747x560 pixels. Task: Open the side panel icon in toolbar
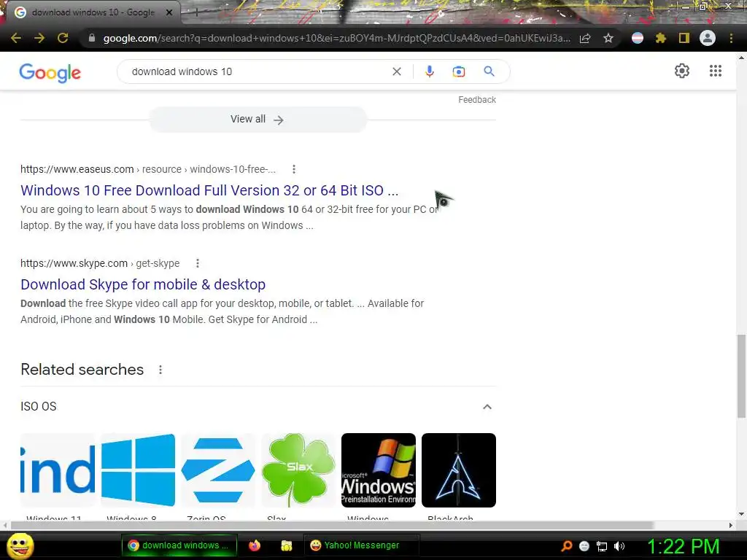pyautogui.click(x=684, y=38)
